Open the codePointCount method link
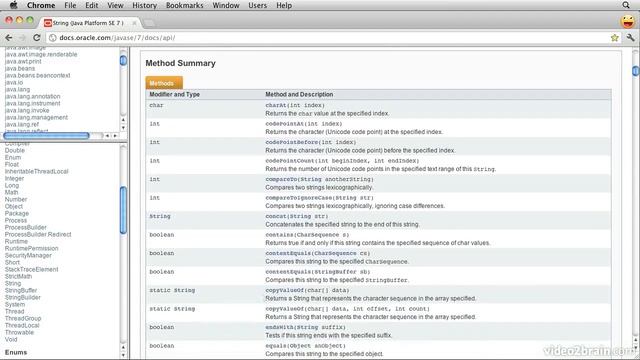This screenshot has width=640, height=360. (342, 161)
